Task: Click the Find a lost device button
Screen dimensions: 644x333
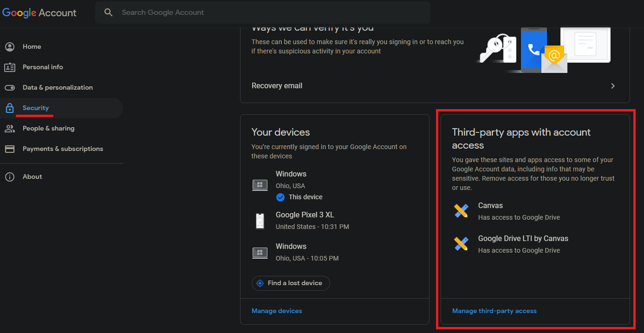Action: click(x=291, y=283)
